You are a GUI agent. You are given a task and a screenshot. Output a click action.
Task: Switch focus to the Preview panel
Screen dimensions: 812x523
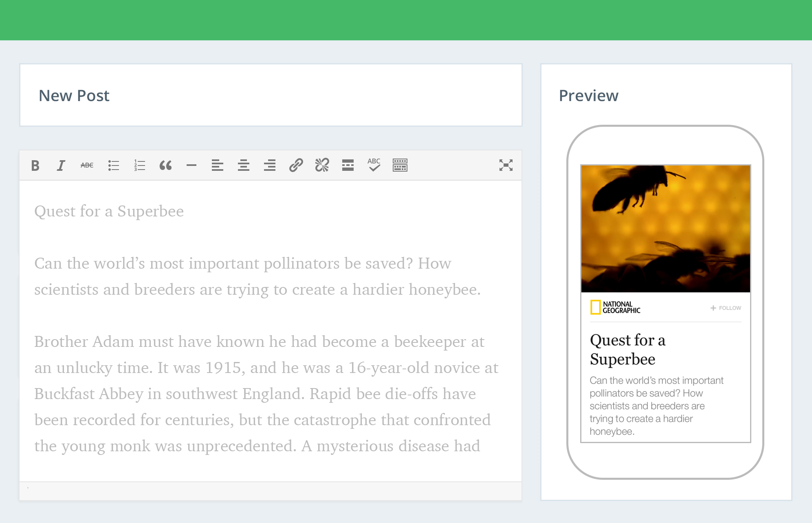(588, 95)
